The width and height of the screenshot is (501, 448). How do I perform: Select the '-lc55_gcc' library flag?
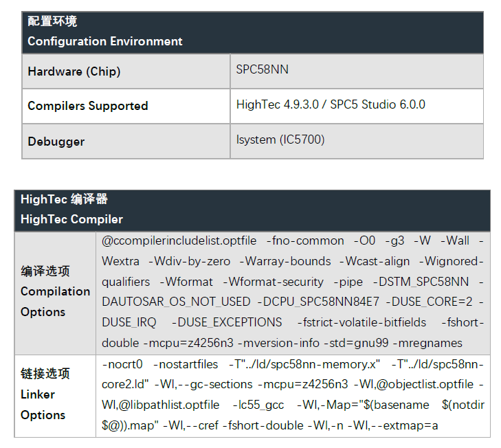(258, 405)
